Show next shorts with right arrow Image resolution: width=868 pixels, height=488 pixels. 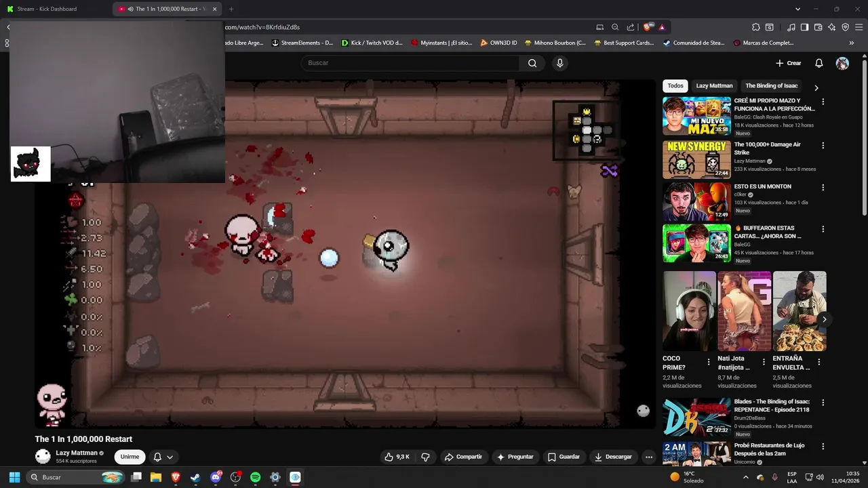click(x=824, y=319)
